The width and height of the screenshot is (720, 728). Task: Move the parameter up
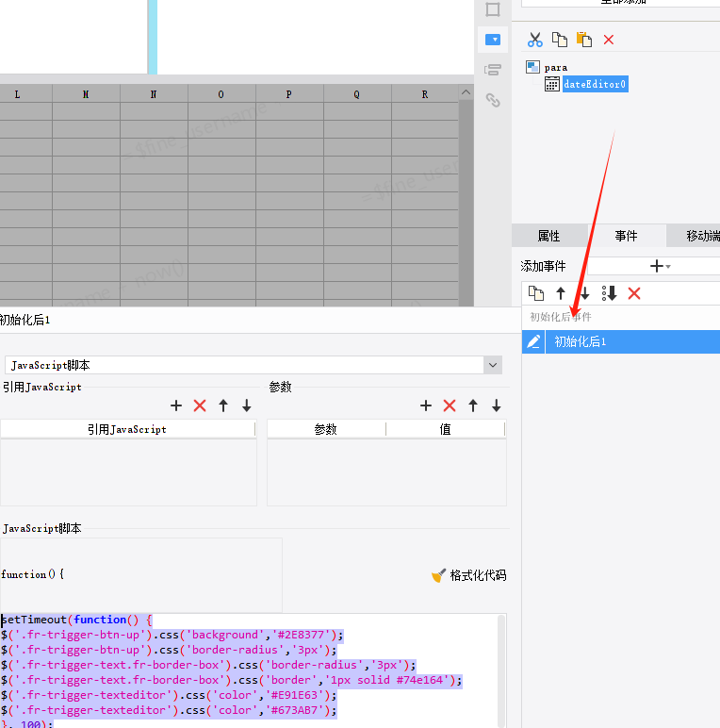tap(473, 405)
